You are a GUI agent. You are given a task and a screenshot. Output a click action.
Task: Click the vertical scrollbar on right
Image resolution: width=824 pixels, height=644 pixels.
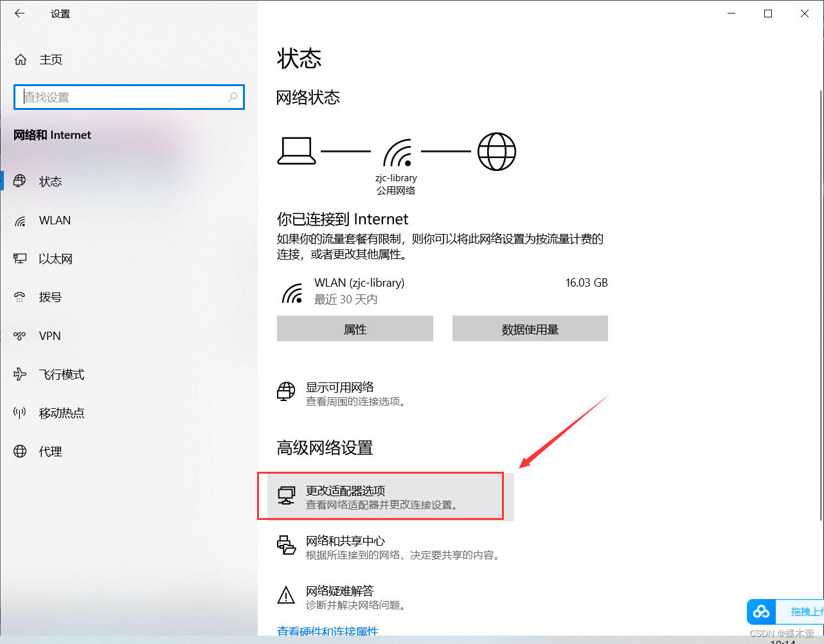click(821, 305)
